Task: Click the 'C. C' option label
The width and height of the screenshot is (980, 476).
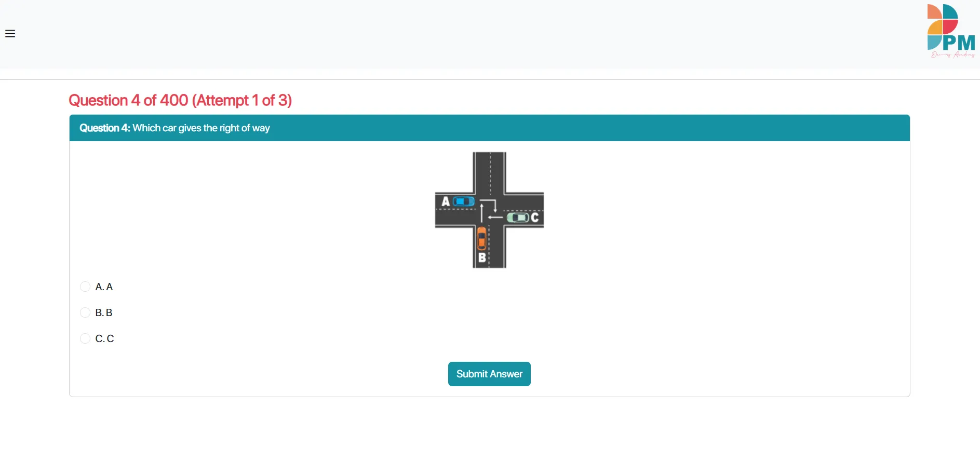Action: coord(104,338)
